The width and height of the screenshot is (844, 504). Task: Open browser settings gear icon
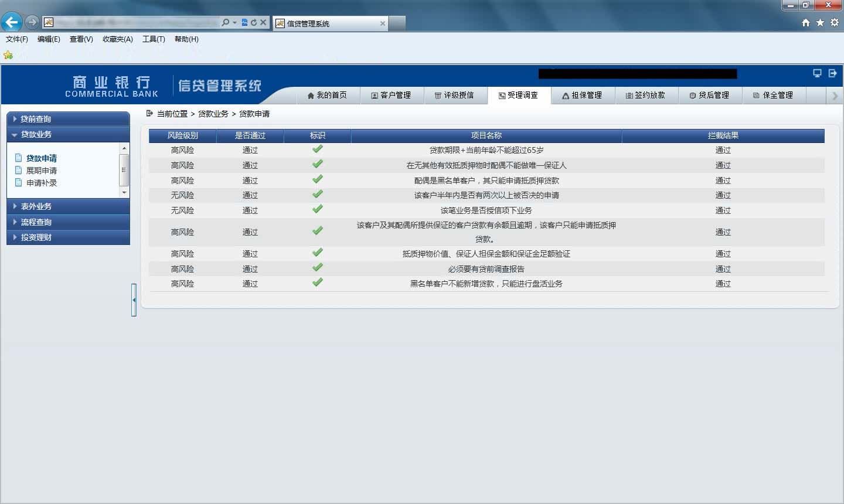click(835, 22)
